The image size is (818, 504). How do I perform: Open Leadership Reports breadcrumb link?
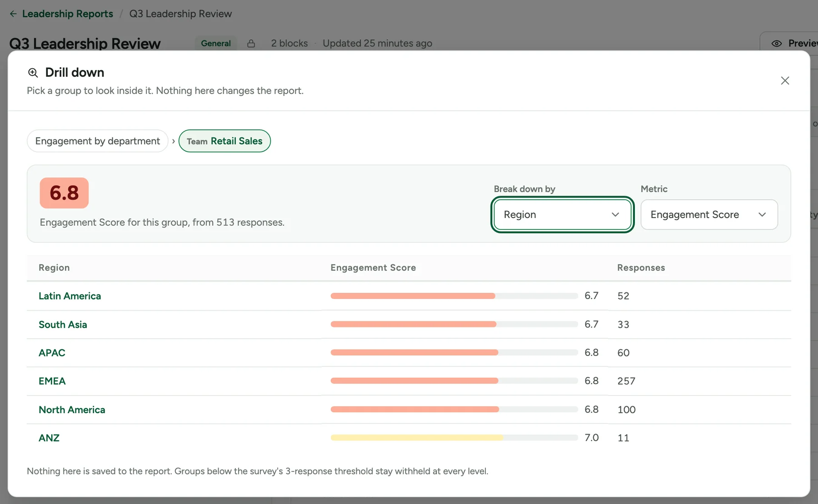pos(68,14)
